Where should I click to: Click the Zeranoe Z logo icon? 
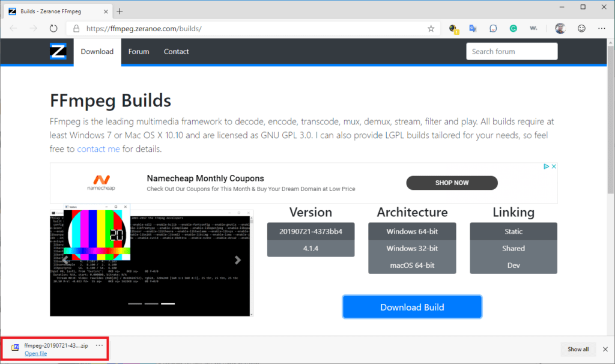58,52
